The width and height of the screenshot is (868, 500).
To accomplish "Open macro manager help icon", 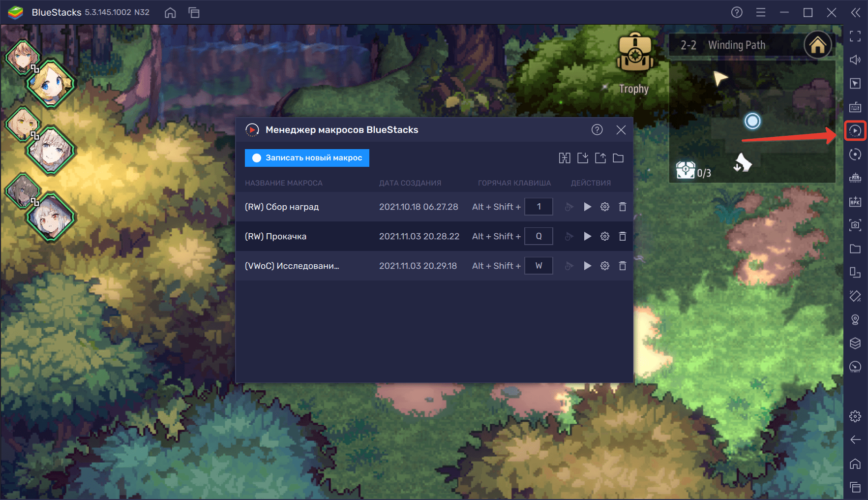I will click(597, 130).
